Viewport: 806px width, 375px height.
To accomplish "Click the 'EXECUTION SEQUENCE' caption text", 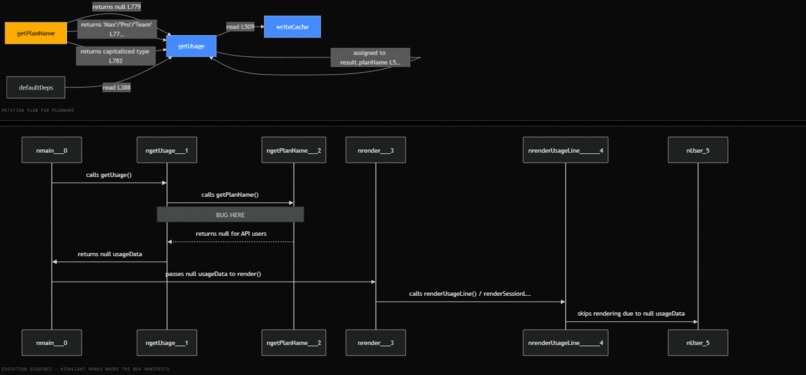I will pyautogui.click(x=85, y=369).
